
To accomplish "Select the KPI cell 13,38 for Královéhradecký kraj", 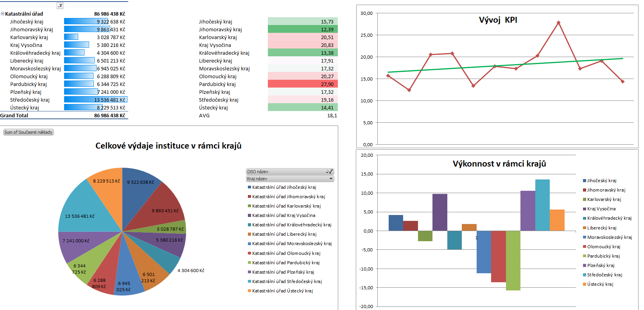I will pos(303,53).
